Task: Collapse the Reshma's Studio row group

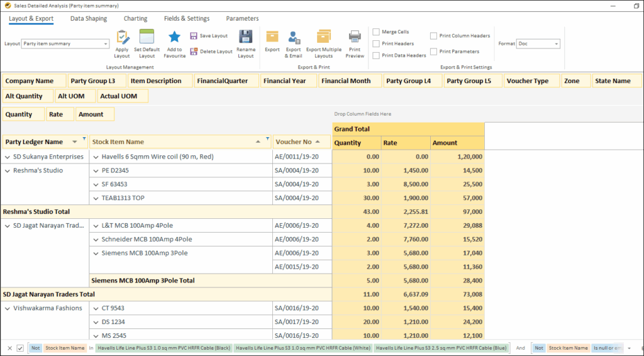Action: click(x=7, y=170)
